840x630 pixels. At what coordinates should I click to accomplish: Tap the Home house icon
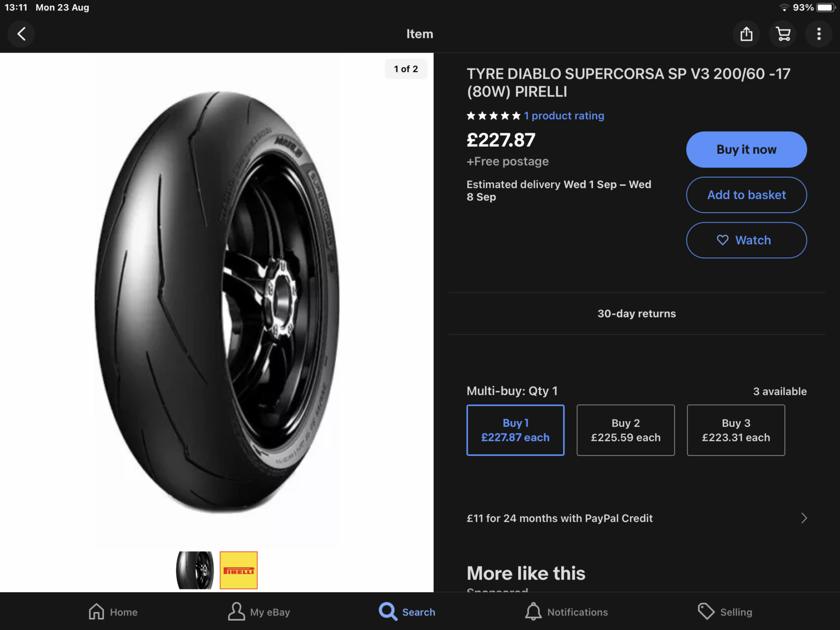97,612
